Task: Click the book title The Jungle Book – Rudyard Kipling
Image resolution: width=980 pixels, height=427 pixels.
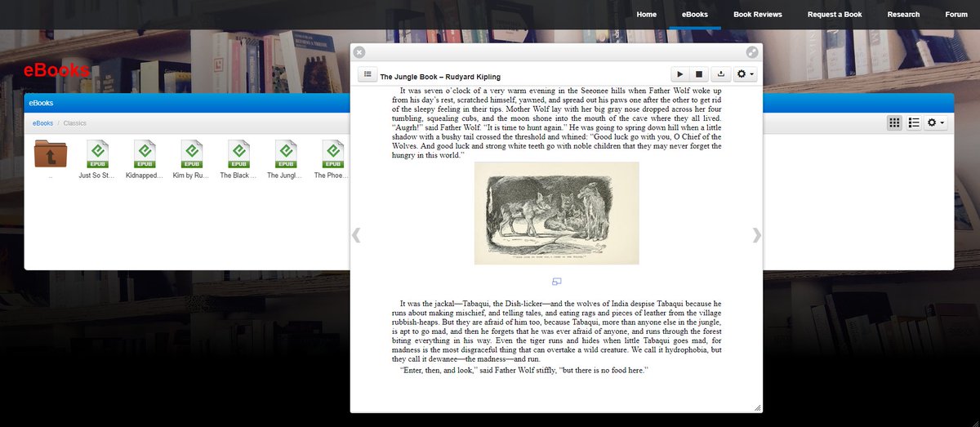Action: [440, 77]
